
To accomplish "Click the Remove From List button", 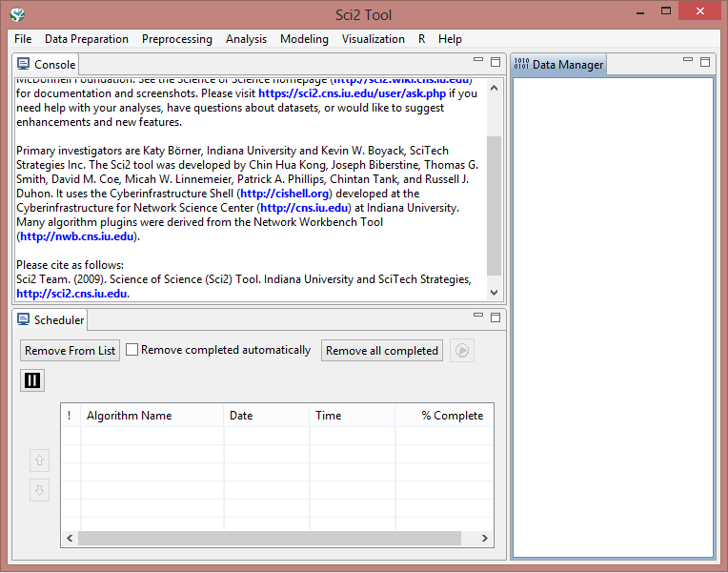I will [x=71, y=351].
